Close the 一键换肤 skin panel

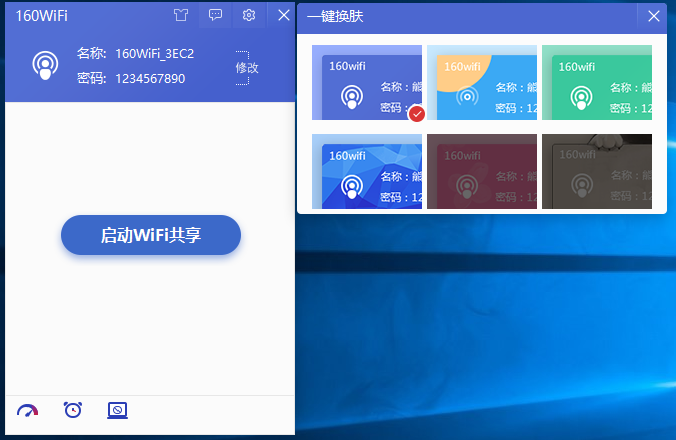[654, 16]
